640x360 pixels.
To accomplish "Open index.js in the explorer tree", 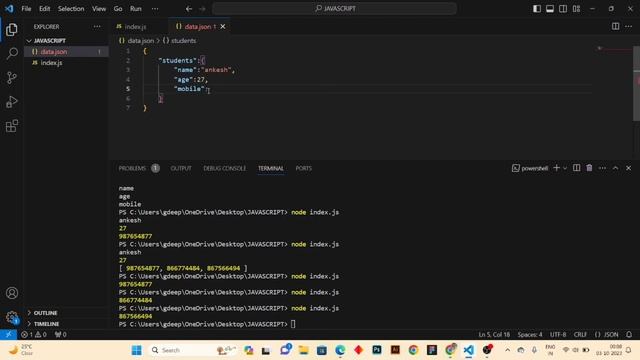I will (67, 62).
